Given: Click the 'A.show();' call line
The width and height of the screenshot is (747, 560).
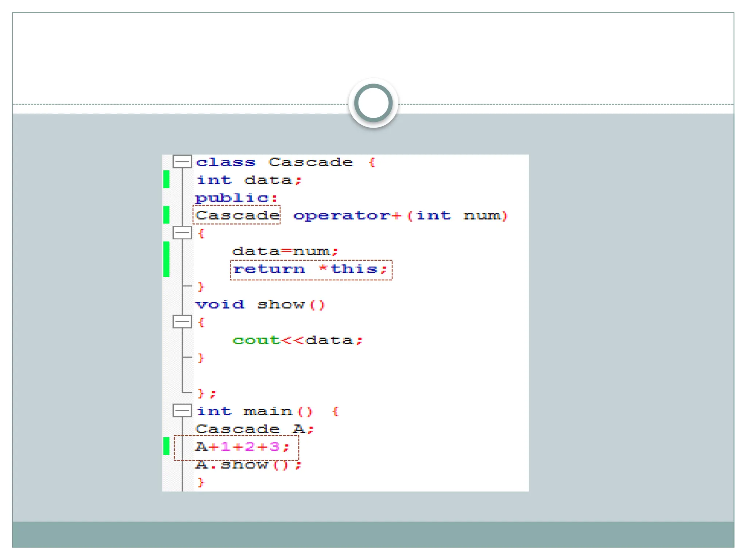Looking at the screenshot, I should (248, 465).
